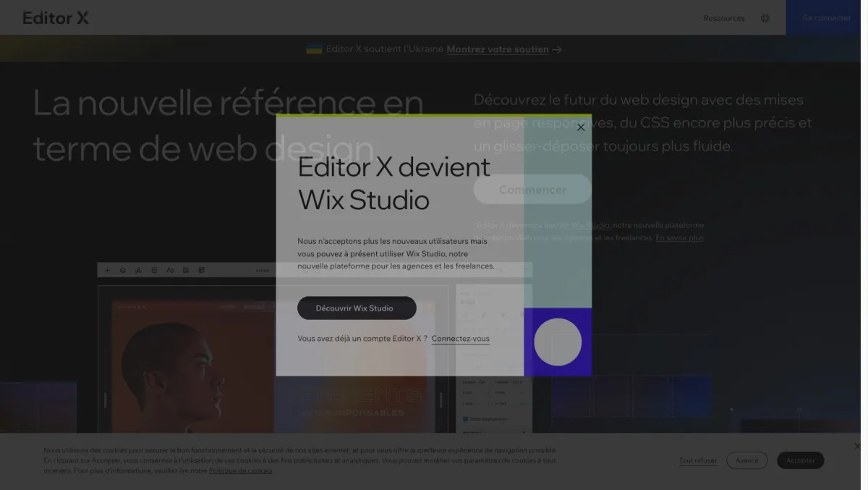Click the arrow next to Montrez votre soutien
Viewport: 868px width, 490px height.
(x=557, y=50)
